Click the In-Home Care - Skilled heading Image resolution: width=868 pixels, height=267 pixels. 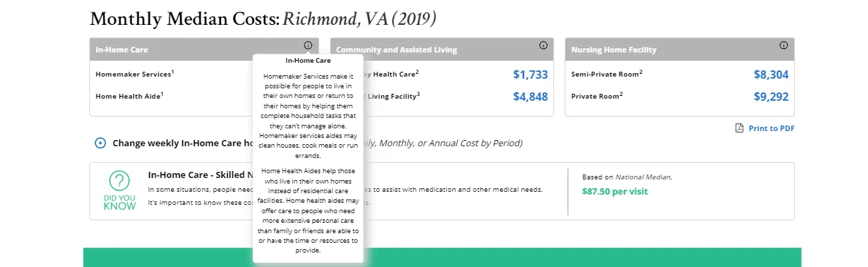200,175
